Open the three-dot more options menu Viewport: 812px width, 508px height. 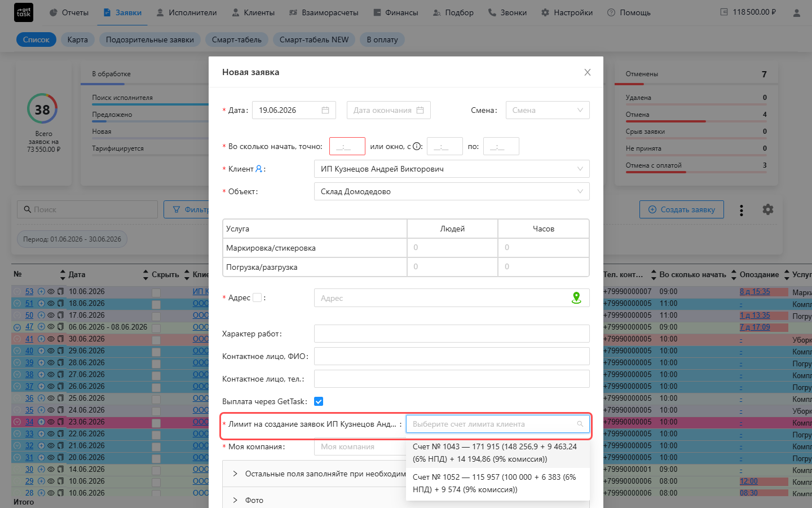point(742,210)
